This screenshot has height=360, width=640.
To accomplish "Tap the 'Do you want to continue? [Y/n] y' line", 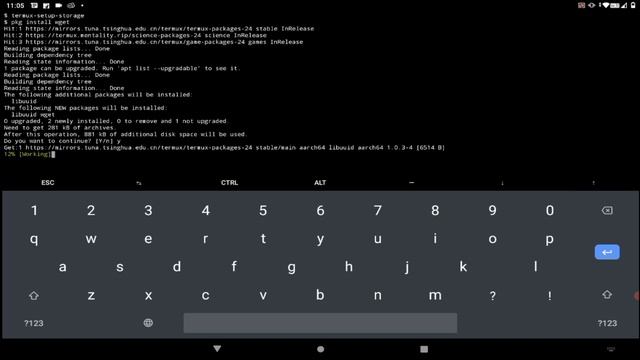I will (62, 141).
